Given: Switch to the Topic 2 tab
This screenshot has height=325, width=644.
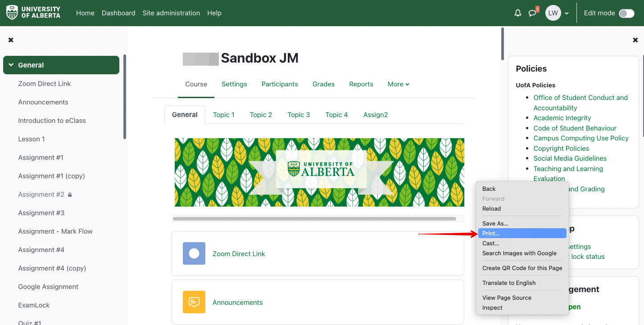Looking at the screenshot, I should [x=261, y=115].
